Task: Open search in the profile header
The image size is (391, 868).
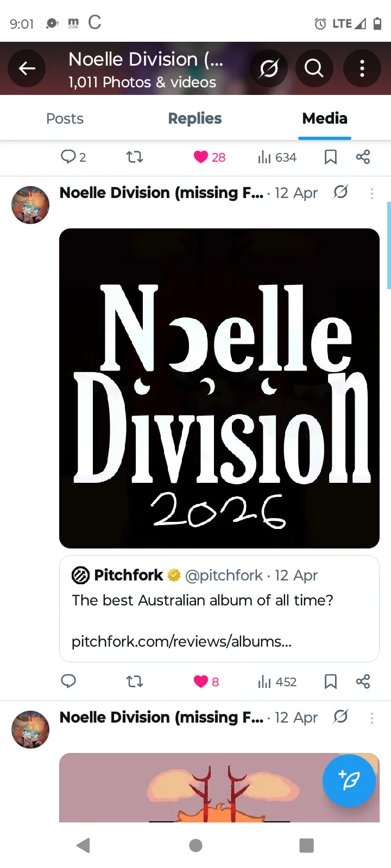Action: 314,68
